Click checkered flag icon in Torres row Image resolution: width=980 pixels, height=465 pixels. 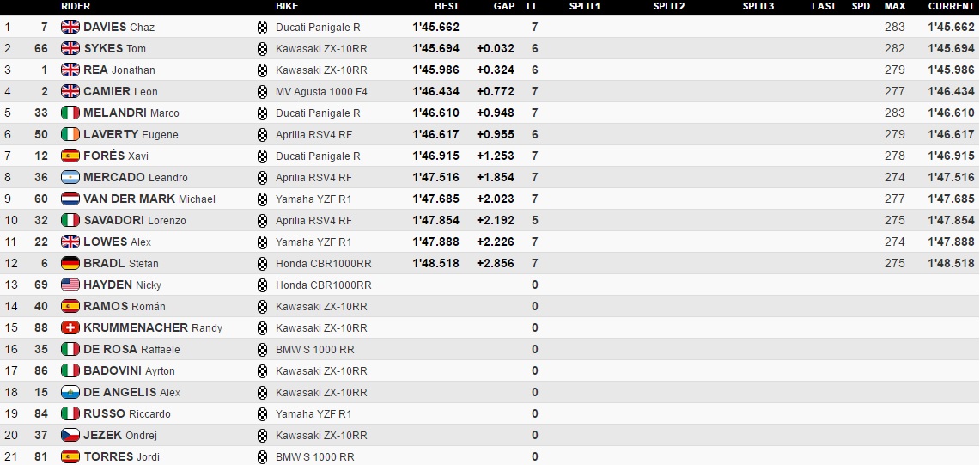click(x=262, y=456)
